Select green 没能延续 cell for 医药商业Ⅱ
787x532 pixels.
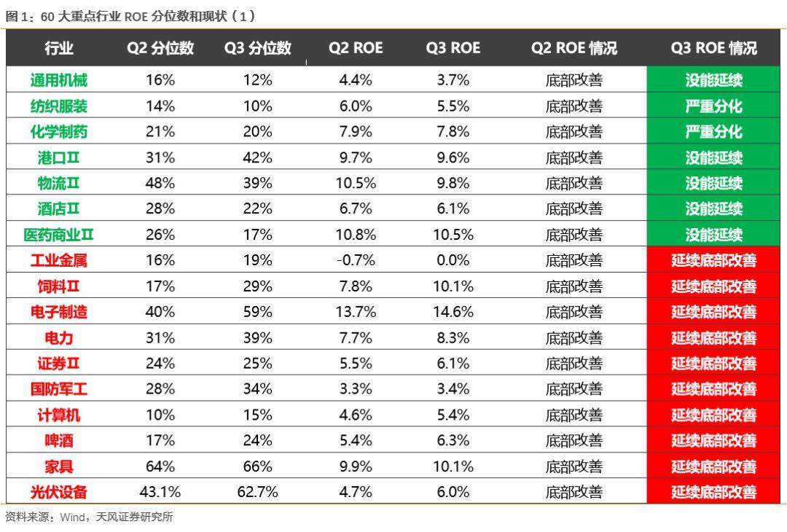[713, 235]
